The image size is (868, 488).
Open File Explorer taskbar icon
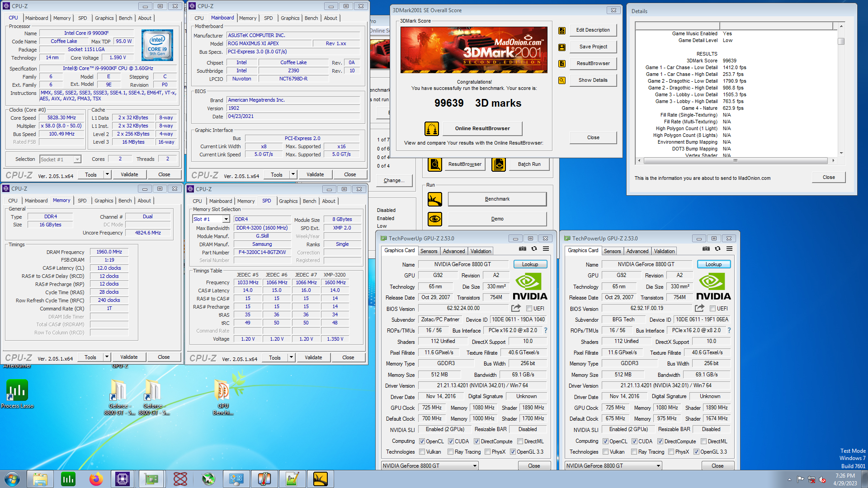pos(40,479)
